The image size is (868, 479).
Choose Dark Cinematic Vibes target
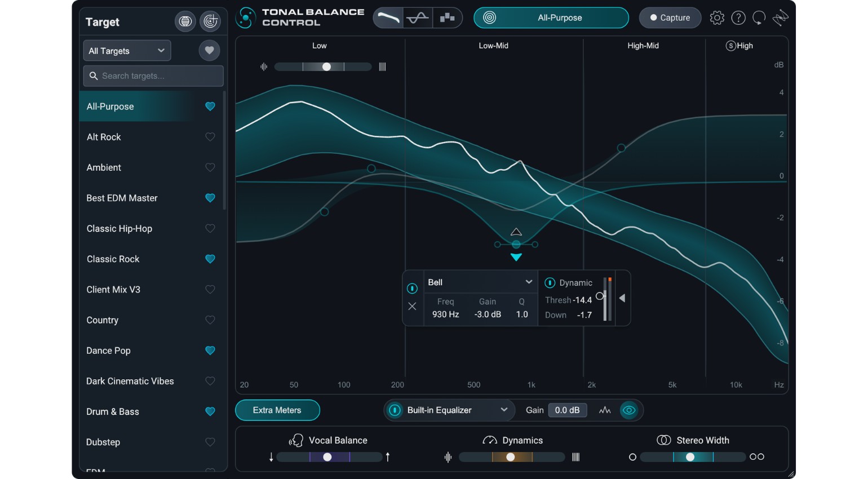pos(130,382)
